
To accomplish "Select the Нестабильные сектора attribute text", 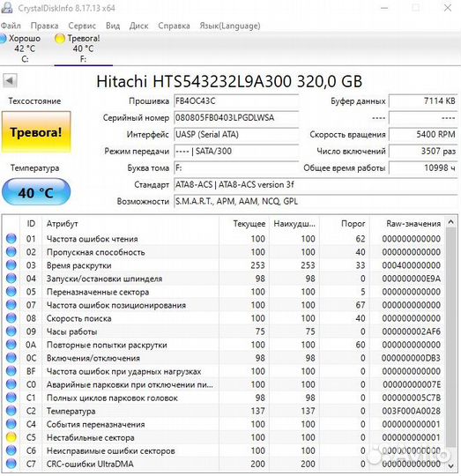I will [90, 438].
